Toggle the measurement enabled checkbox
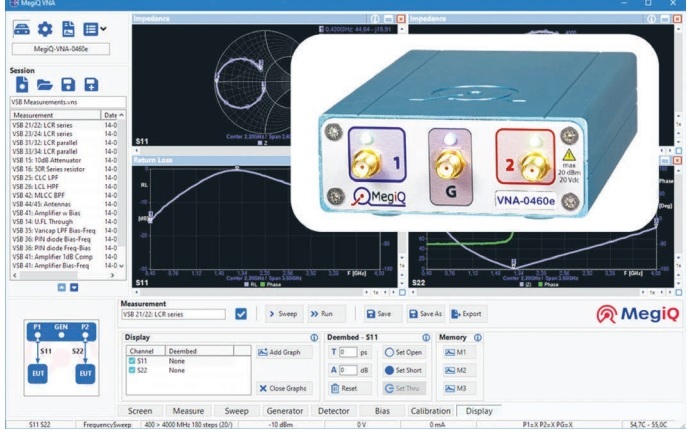Viewport: 692px width, 435px height. (241, 314)
